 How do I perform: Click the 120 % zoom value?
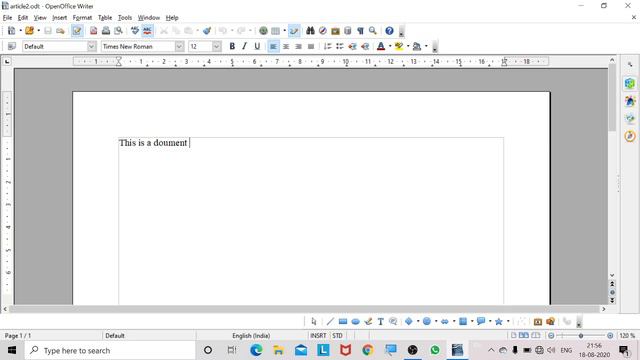click(627, 336)
